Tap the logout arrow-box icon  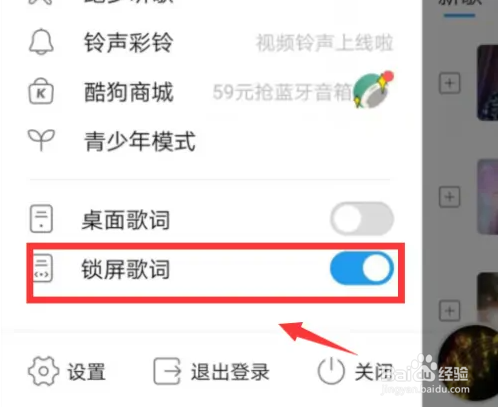click(x=167, y=371)
